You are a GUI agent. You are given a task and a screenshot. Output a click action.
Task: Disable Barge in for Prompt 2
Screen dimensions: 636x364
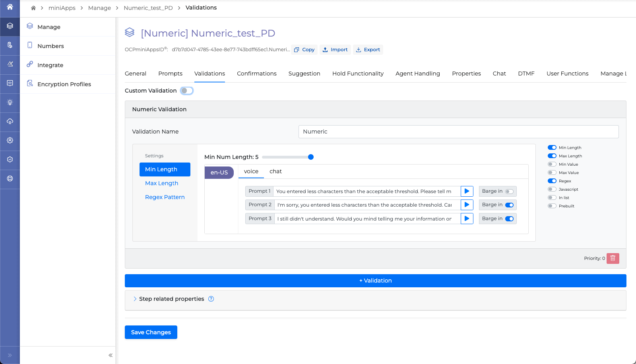[x=509, y=205]
